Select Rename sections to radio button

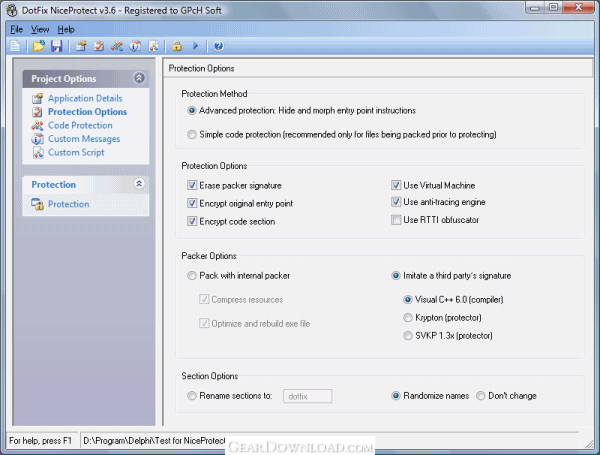(x=192, y=396)
